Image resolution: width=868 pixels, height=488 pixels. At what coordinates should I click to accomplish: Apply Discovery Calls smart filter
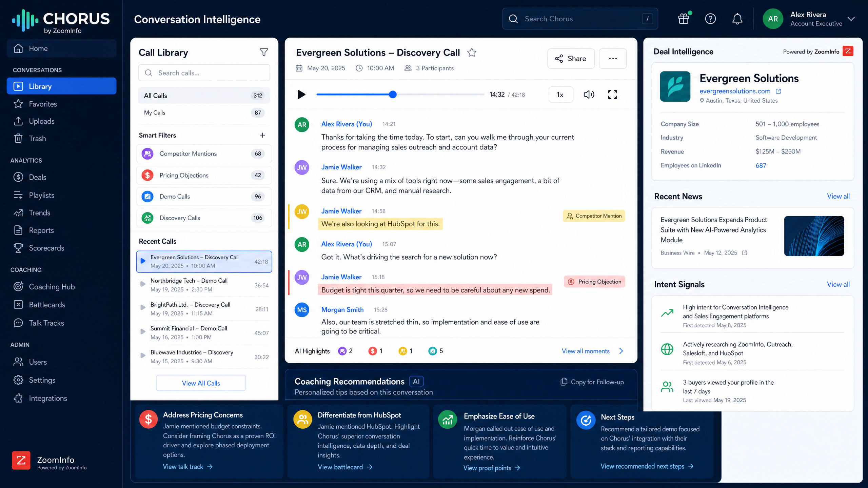(204, 218)
